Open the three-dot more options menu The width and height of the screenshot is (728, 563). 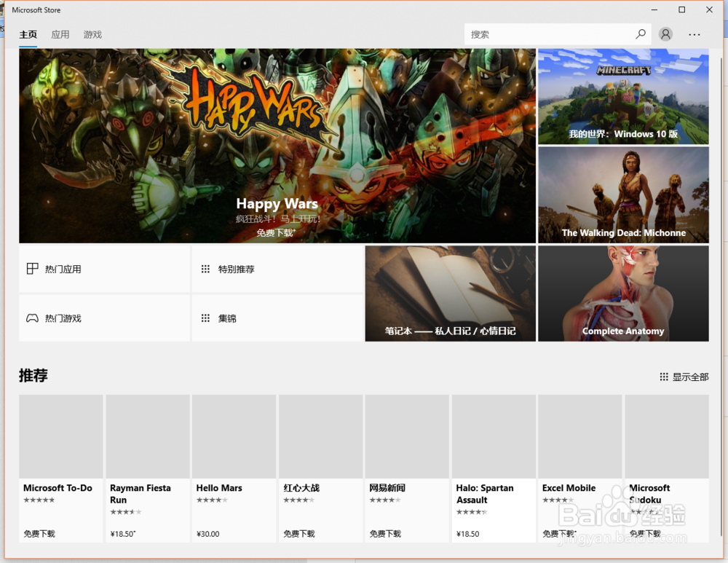(x=694, y=35)
